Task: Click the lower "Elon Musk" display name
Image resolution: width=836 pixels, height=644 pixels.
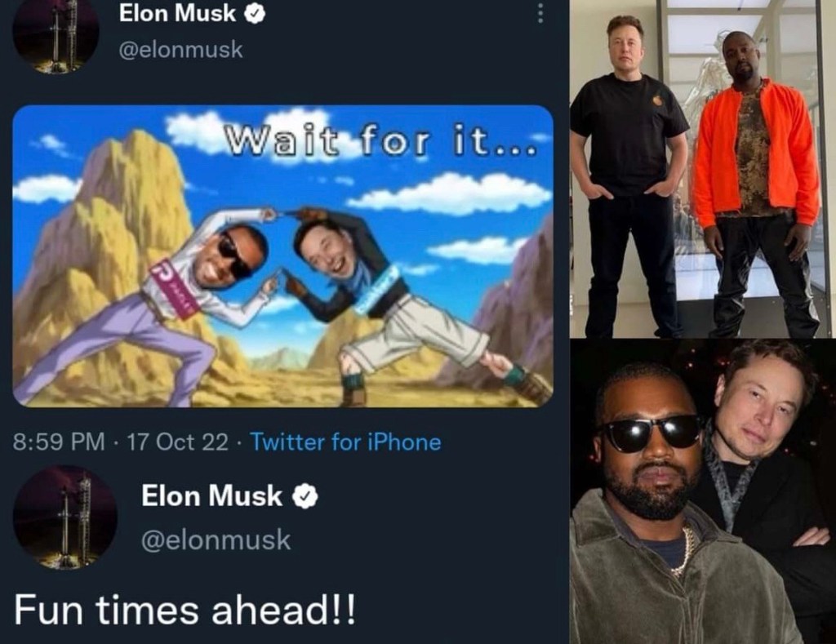Action: pos(211,495)
